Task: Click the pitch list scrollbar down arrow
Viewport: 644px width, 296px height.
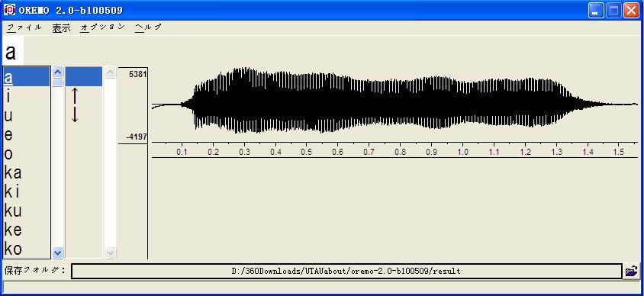Action: pos(110,253)
